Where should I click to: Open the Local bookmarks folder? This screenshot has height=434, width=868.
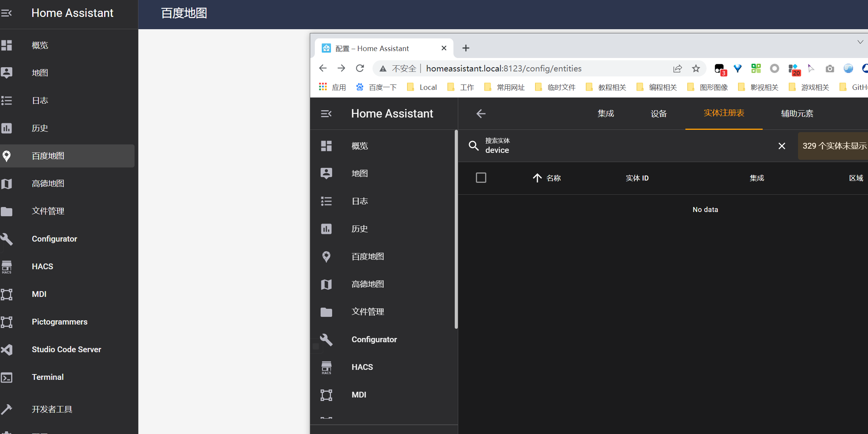[422, 87]
